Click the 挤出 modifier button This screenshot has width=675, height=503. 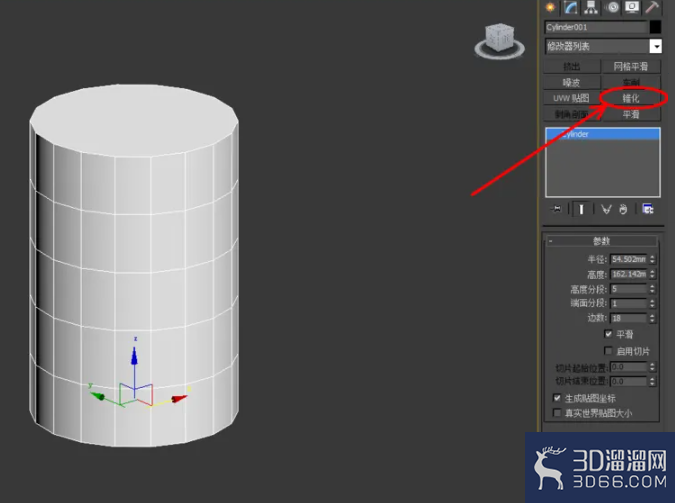pyautogui.click(x=572, y=66)
